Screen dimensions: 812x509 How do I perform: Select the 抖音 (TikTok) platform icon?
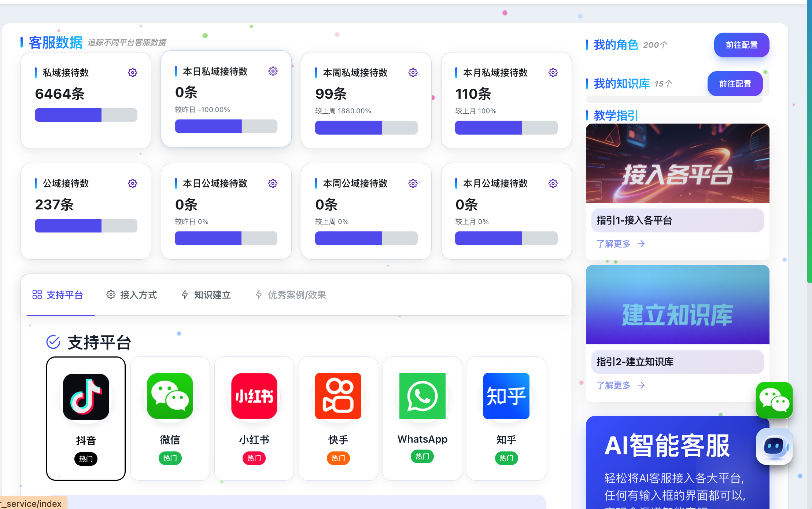tap(86, 396)
